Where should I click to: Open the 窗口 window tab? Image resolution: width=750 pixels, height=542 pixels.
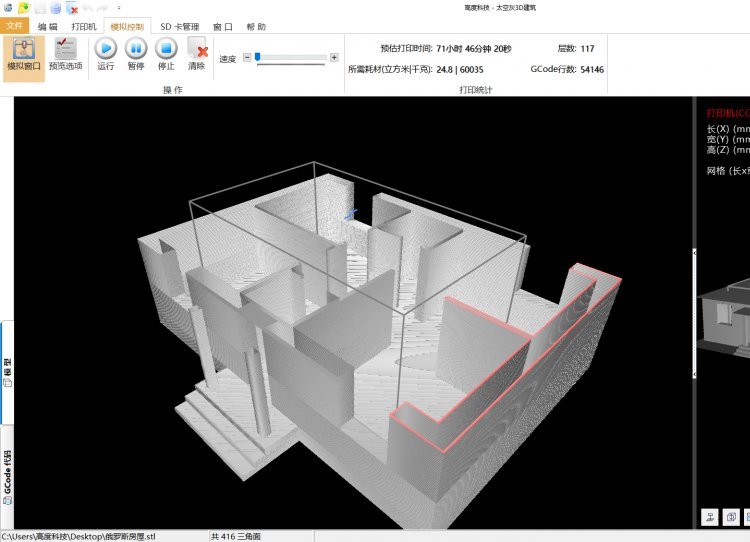pos(223,27)
